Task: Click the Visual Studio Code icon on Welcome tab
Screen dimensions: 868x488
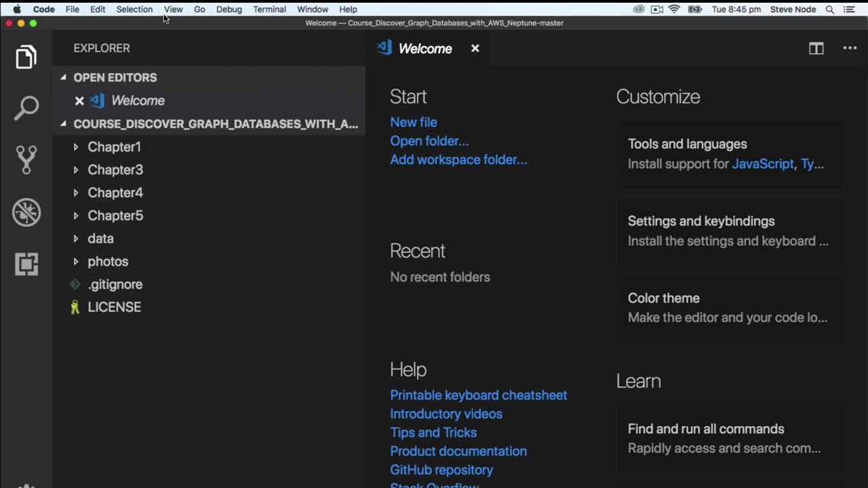Action: pyautogui.click(x=384, y=47)
